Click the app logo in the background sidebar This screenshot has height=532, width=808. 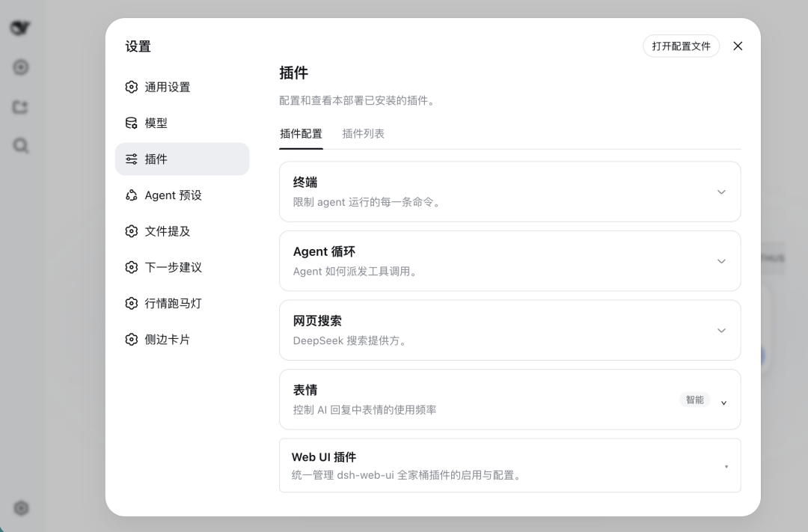(x=21, y=28)
